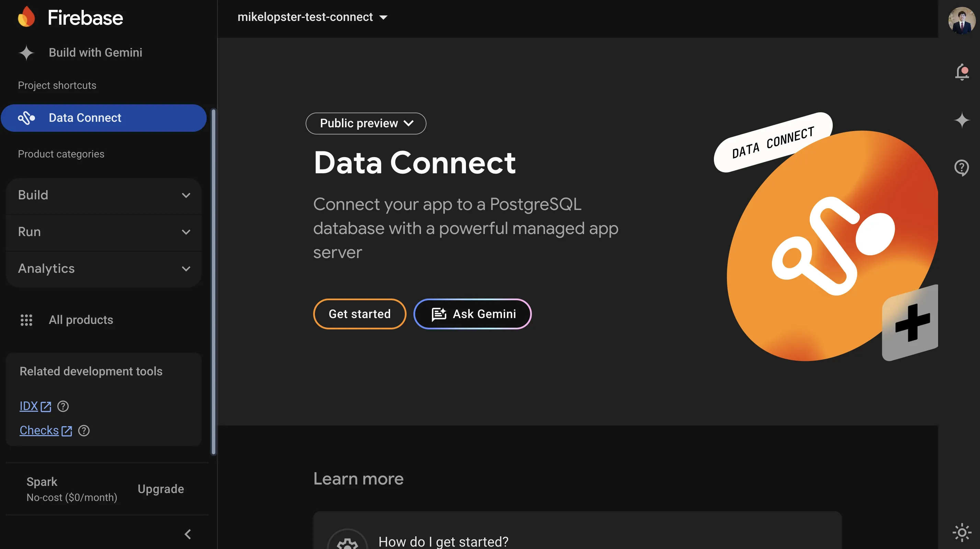The image size is (980, 549).
Task: Click the user profile avatar icon
Action: coord(962,18)
